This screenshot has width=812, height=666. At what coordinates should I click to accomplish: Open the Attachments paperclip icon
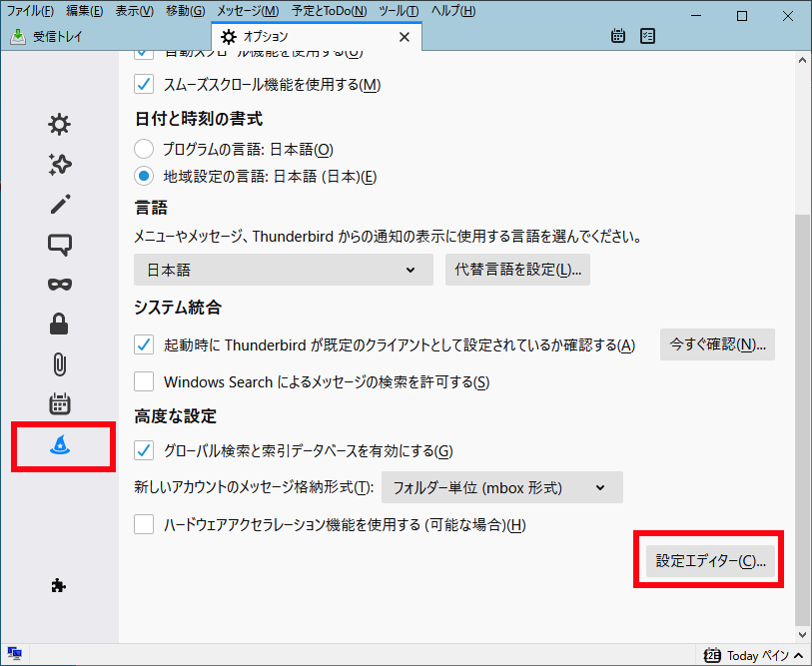click(60, 364)
